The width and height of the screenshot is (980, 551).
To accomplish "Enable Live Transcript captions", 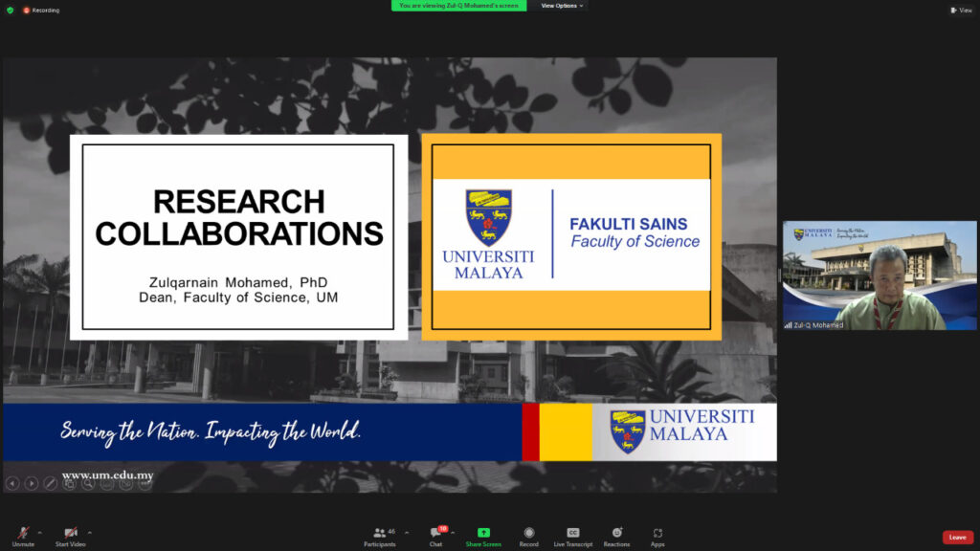I will [x=572, y=536].
